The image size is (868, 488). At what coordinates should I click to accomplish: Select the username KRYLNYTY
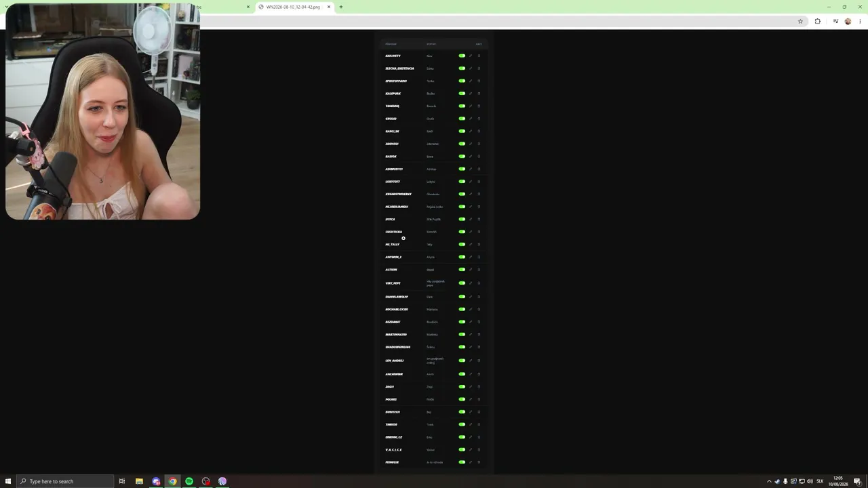pos(393,56)
